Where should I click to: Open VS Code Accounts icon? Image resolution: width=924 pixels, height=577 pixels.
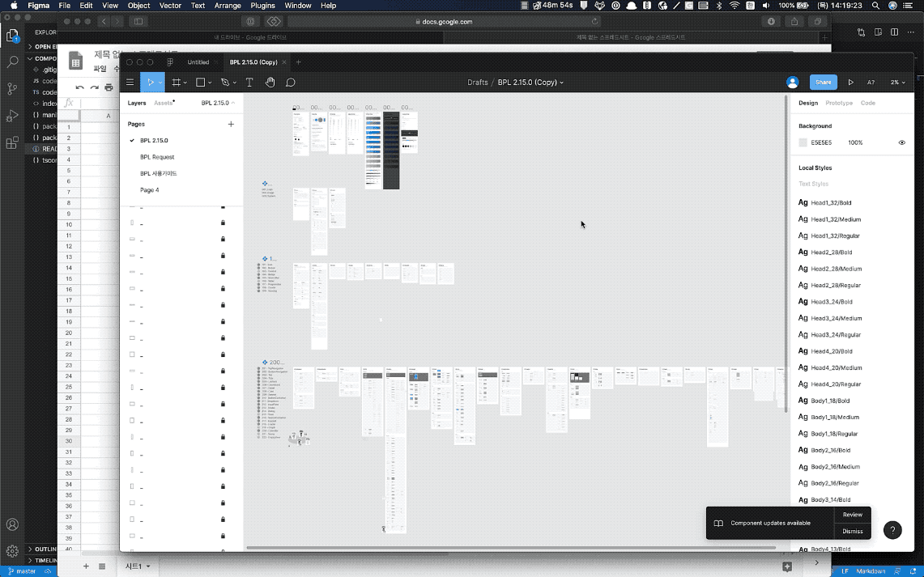click(12, 524)
